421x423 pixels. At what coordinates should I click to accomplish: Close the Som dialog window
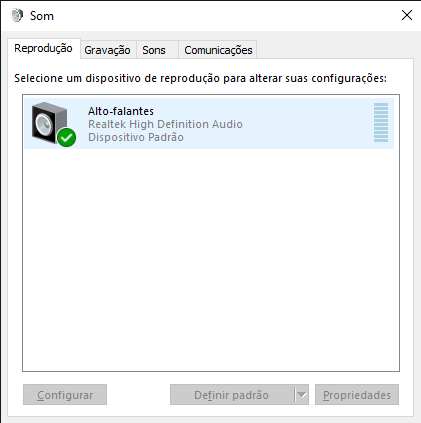[x=407, y=15]
